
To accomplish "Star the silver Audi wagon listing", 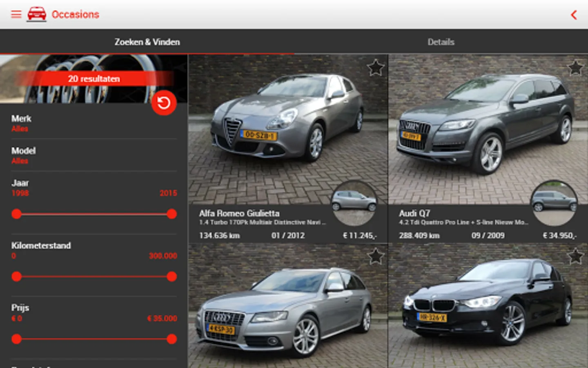I will tap(376, 256).
